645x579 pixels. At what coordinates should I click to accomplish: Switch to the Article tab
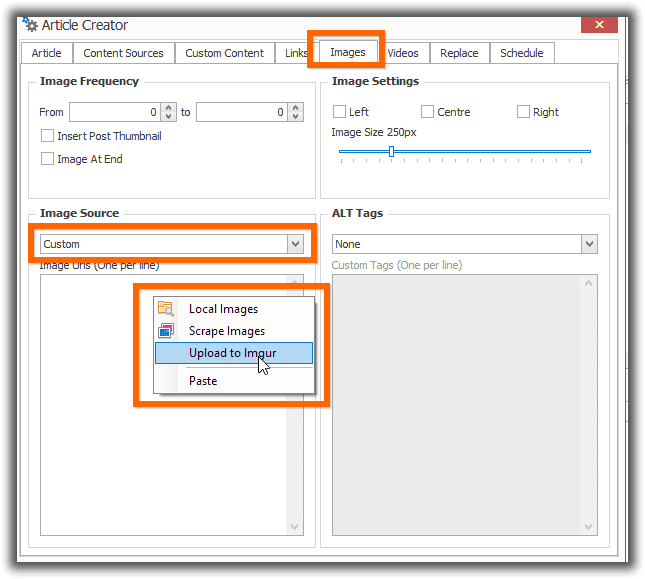point(46,53)
